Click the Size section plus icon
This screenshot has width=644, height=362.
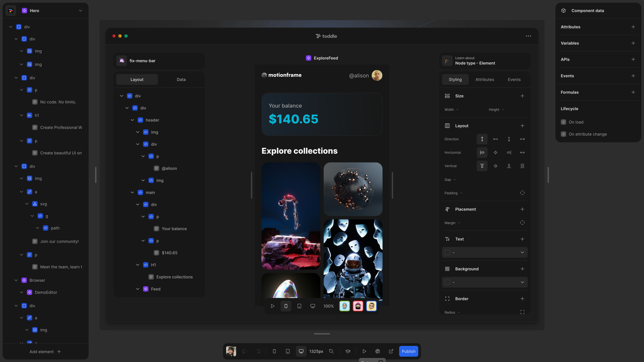point(522,96)
